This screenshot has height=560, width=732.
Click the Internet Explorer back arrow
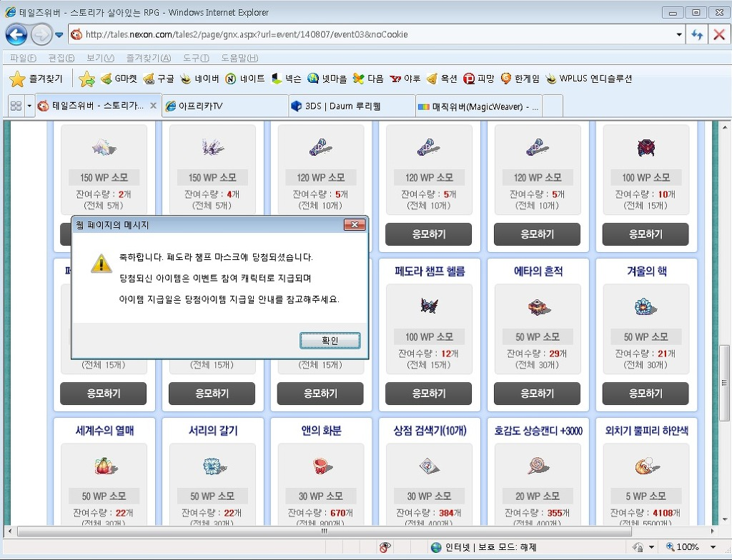(16, 34)
